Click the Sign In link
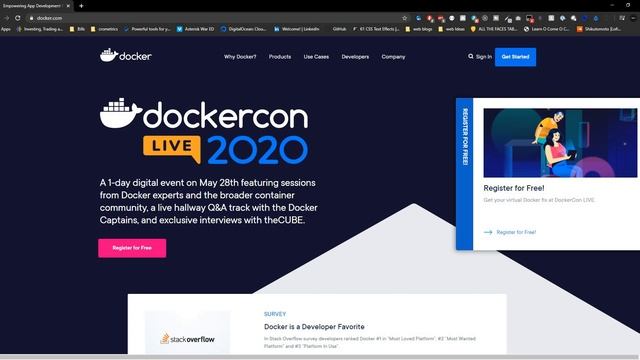 [484, 57]
